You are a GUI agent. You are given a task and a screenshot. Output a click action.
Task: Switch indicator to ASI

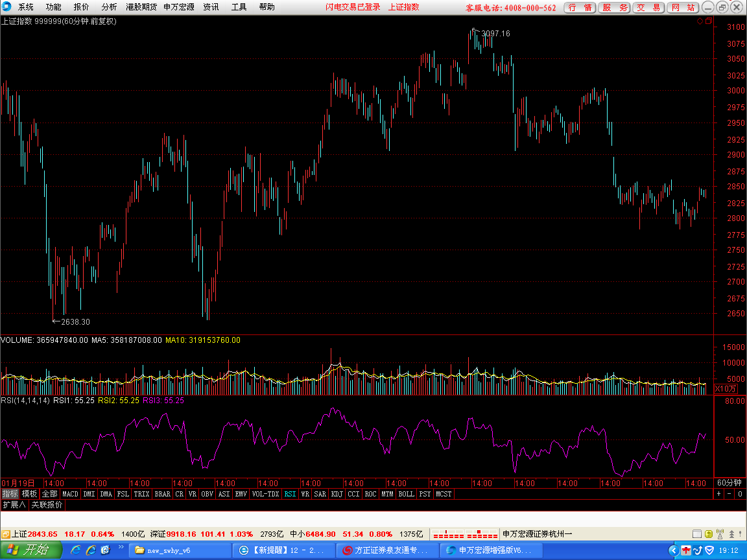(224, 494)
